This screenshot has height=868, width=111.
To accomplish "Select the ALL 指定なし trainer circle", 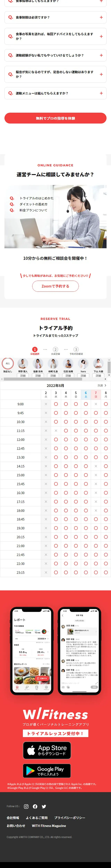I will pyautogui.click(x=8, y=364).
